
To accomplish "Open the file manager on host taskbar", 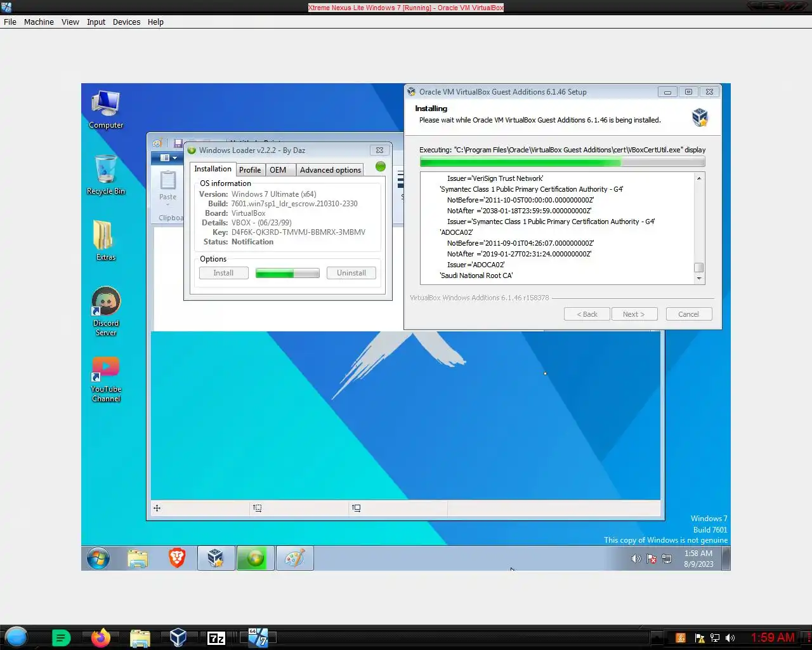I will click(140, 638).
